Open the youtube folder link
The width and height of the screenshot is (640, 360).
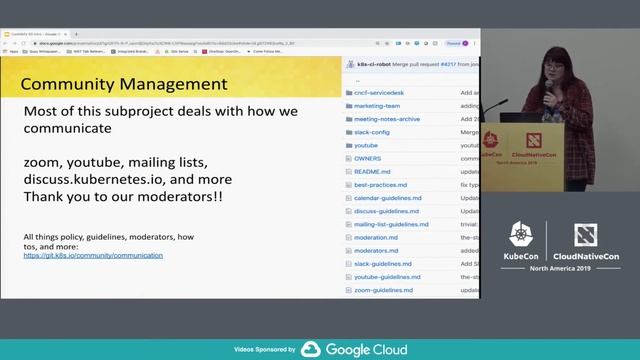(x=366, y=145)
